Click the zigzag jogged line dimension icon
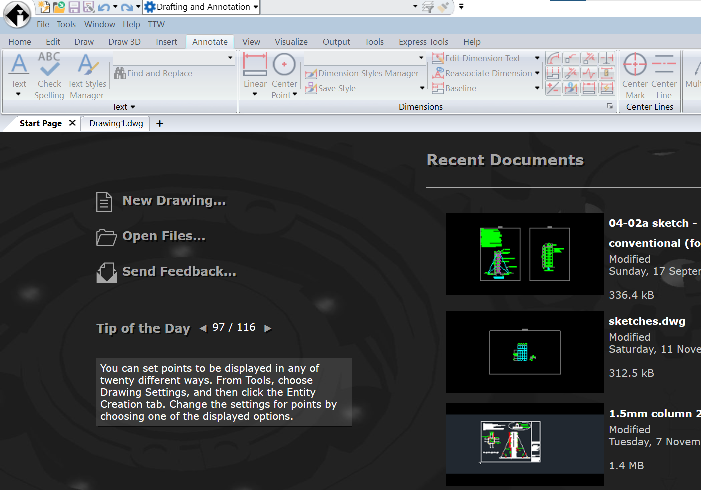This screenshot has width=701, height=490. coord(589,73)
